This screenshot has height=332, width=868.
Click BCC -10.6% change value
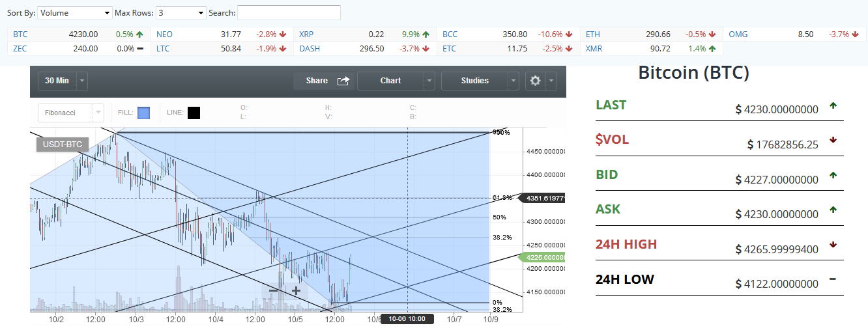pos(550,35)
